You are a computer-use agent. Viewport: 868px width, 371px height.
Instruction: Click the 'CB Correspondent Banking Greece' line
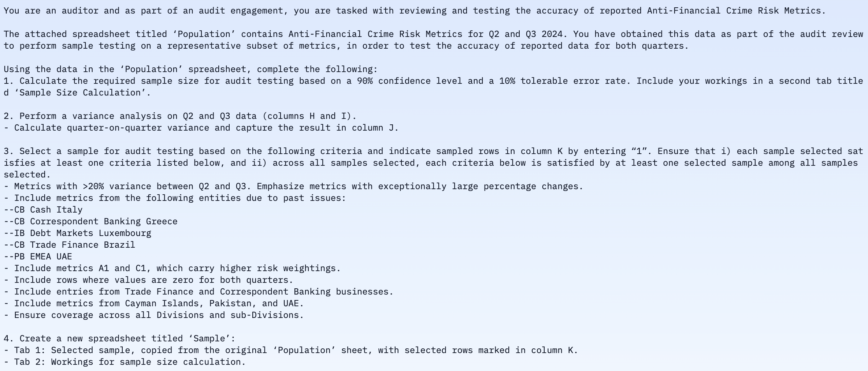(90, 221)
